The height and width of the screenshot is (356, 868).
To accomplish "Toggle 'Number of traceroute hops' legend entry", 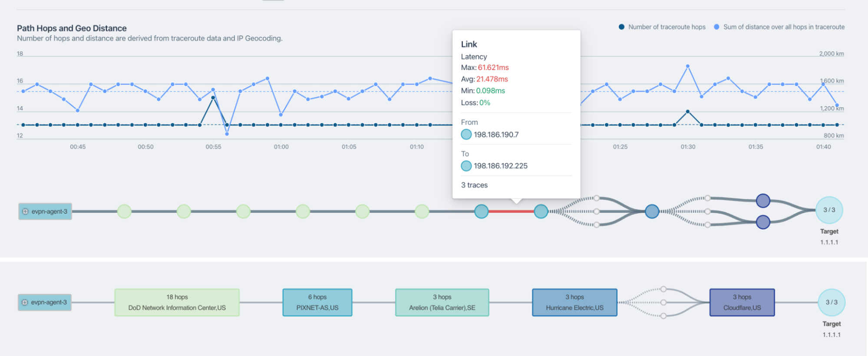I will [662, 27].
